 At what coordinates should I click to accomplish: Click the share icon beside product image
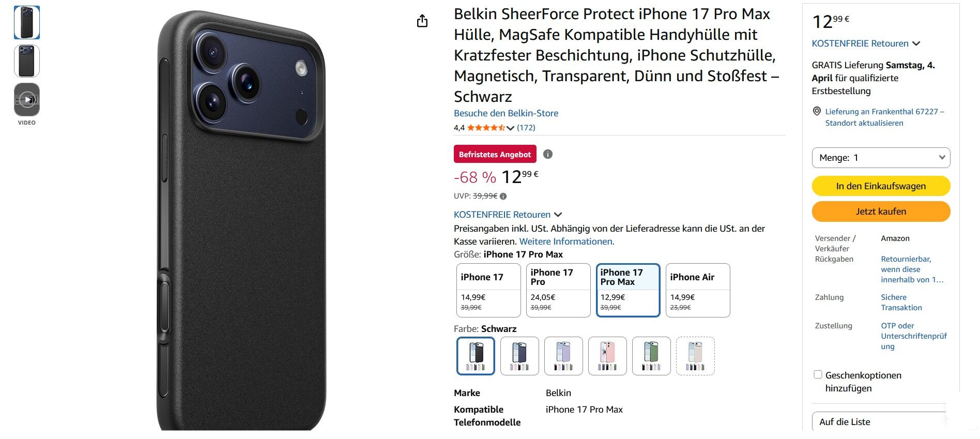[422, 21]
